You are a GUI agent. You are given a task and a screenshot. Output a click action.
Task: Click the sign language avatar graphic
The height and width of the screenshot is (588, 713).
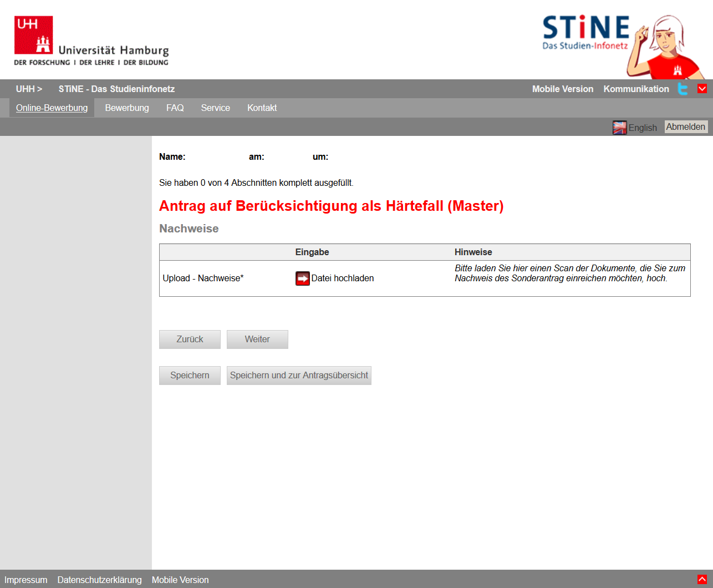[x=665, y=47]
